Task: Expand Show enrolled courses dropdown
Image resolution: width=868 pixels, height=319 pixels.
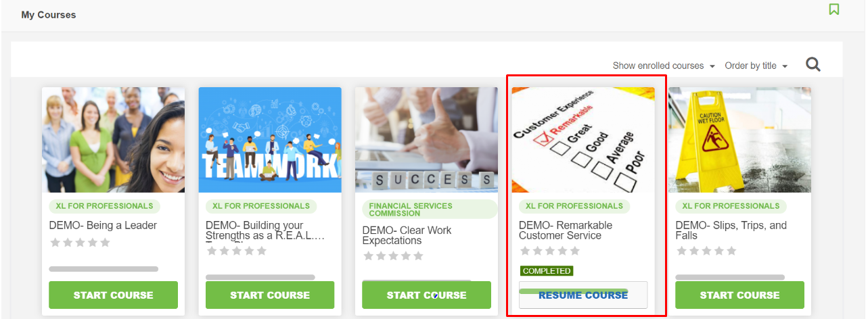Action: point(664,66)
